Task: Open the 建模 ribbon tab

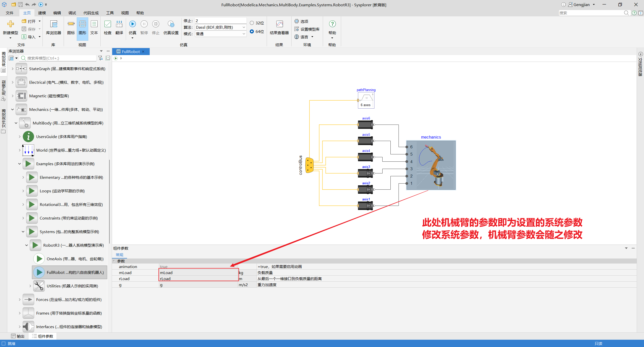Action: click(42, 13)
